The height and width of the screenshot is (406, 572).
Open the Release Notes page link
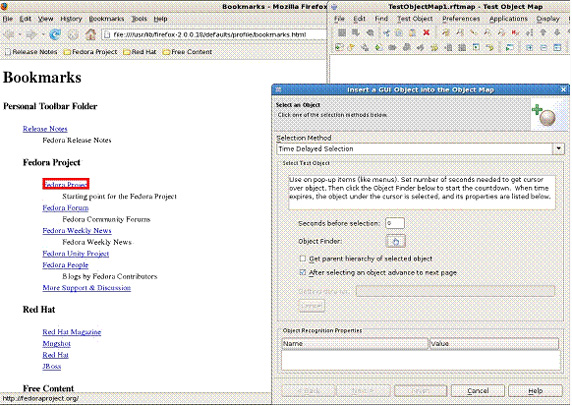click(45, 129)
